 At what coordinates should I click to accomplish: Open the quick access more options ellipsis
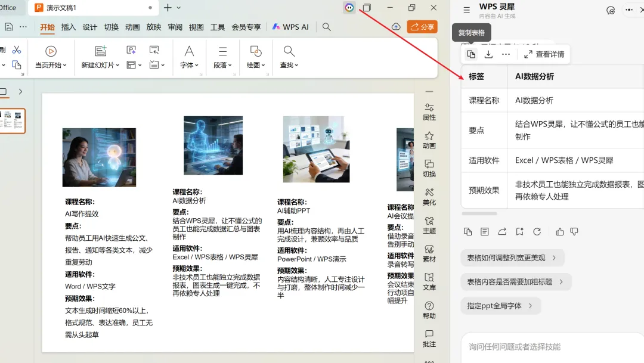pos(23,27)
